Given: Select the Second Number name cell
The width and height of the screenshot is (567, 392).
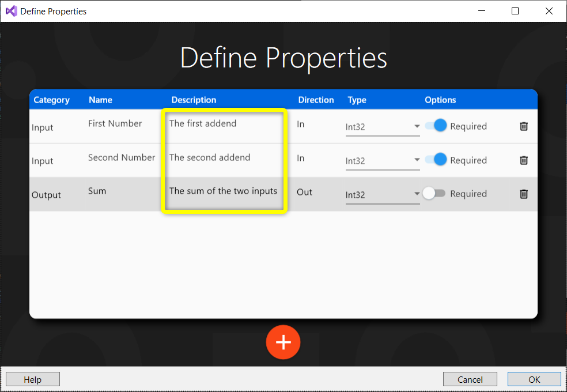Looking at the screenshot, I should coord(121,157).
